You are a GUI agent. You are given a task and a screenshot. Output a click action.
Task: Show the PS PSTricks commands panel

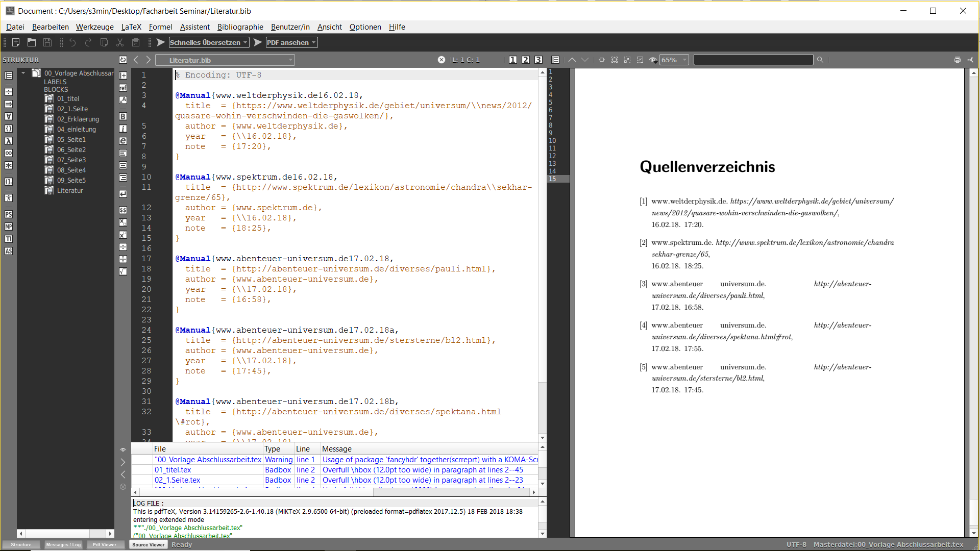click(9, 214)
